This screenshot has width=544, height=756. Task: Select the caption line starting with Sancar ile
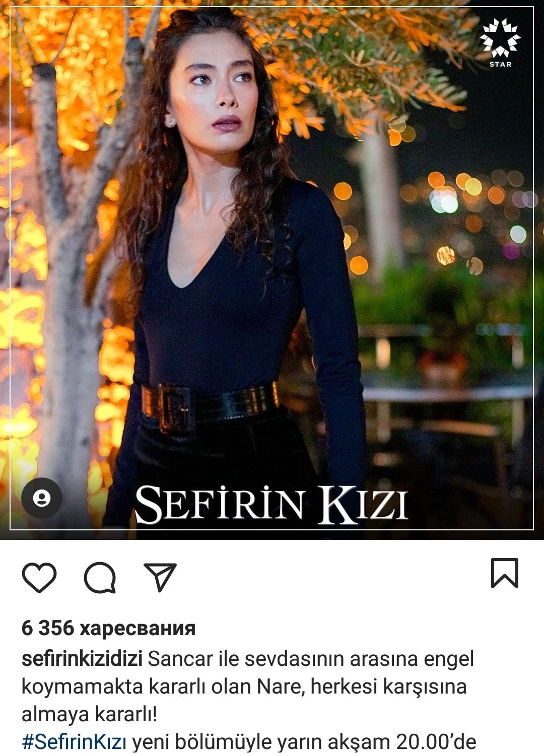pyautogui.click(x=311, y=659)
